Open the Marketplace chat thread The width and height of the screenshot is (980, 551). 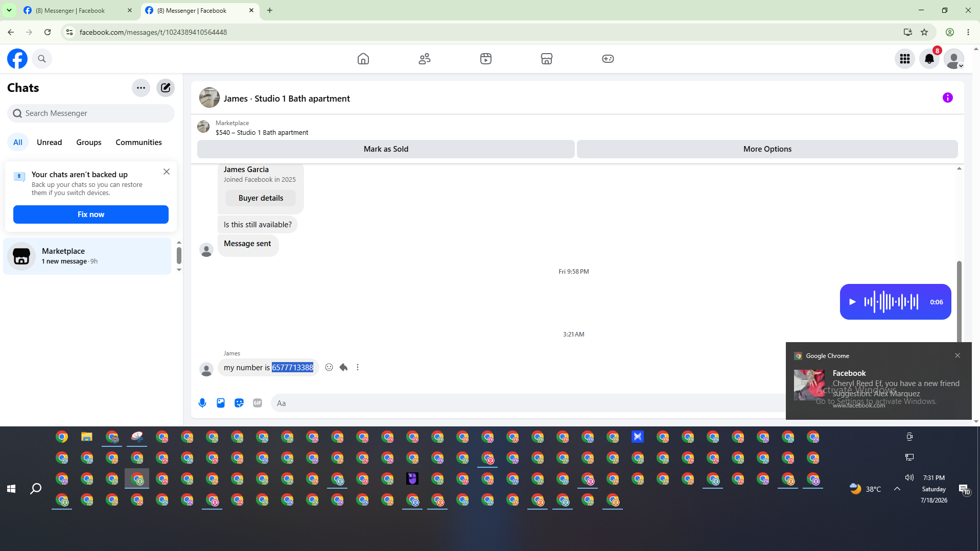pyautogui.click(x=87, y=256)
